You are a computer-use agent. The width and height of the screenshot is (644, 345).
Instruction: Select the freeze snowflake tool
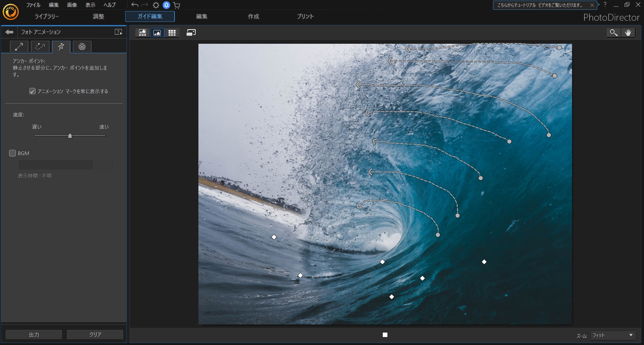pyautogui.click(x=82, y=46)
